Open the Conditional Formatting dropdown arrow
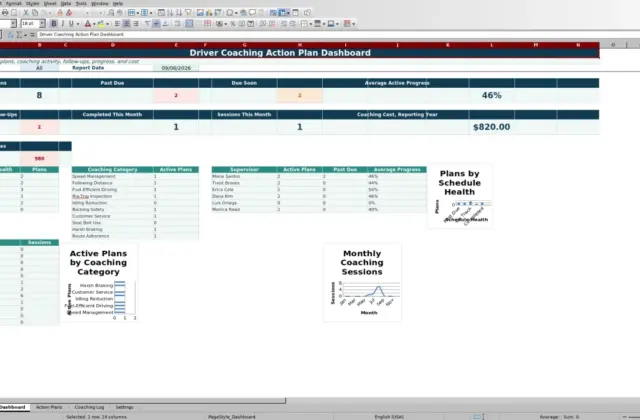 coord(353,24)
